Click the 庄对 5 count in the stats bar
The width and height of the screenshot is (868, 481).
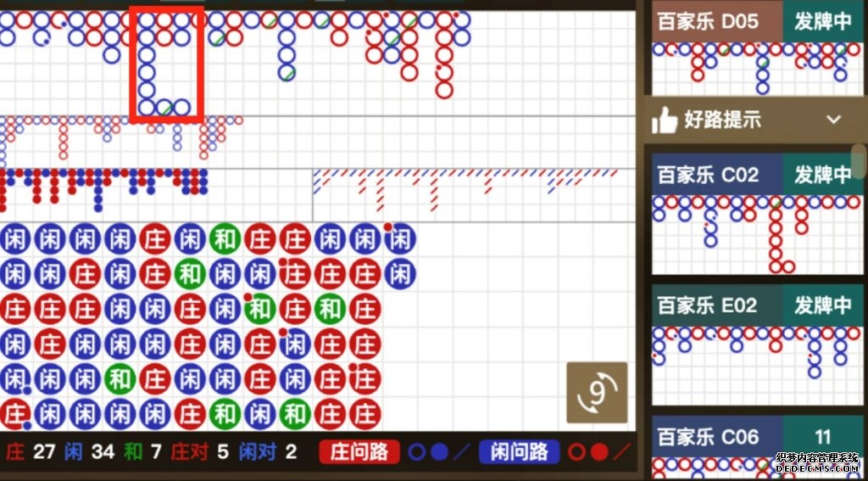click(x=200, y=452)
